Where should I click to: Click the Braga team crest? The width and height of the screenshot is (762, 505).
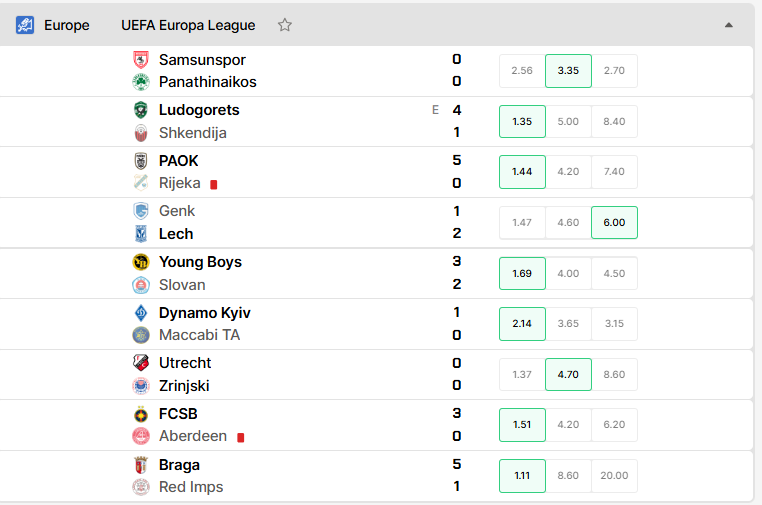point(141,465)
